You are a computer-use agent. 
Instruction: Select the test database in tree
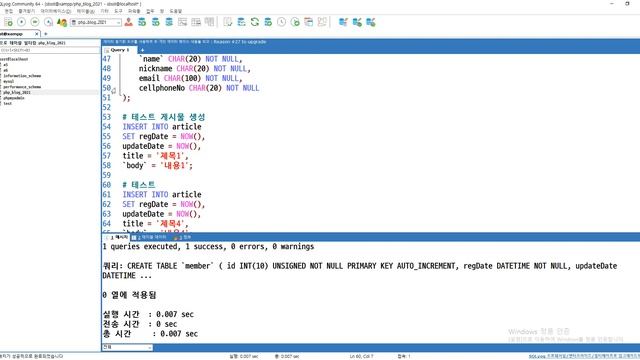pos(8,103)
